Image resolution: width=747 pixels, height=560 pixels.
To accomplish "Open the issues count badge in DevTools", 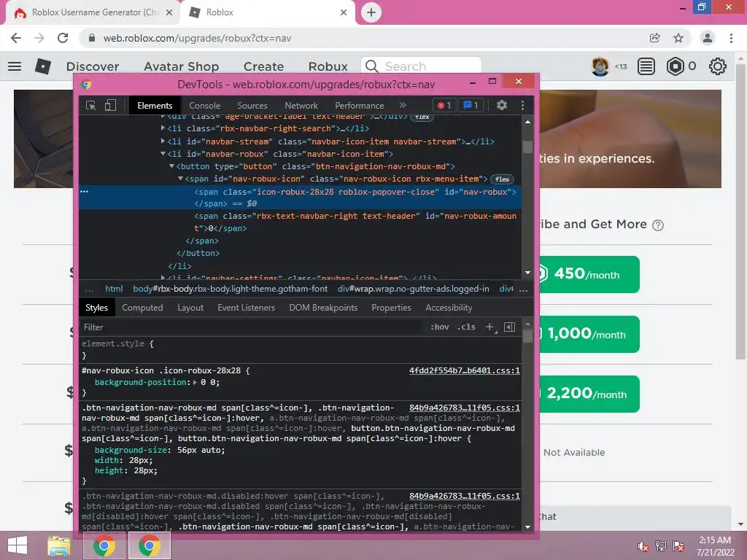I will pyautogui.click(x=471, y=105).
